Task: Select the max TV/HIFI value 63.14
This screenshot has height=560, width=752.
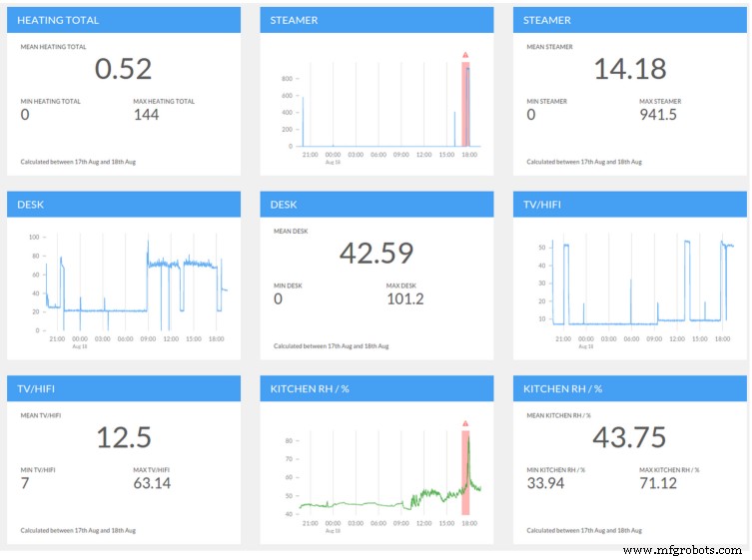Action: (152, 483)
